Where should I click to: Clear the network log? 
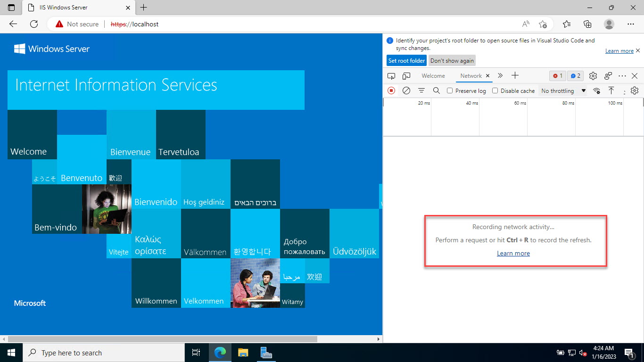click(406, 90)
